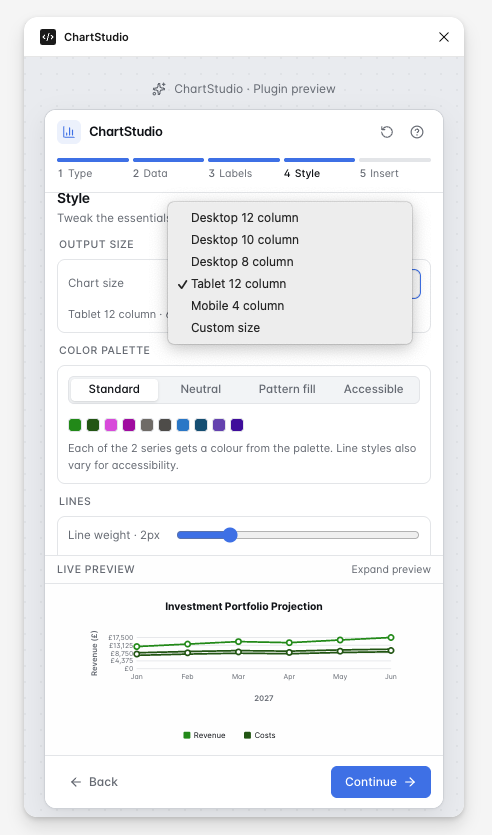The width and height of the screenshot is (492, 835).
Task: Go to step 4 Style
Action: [x=319, y=168]
